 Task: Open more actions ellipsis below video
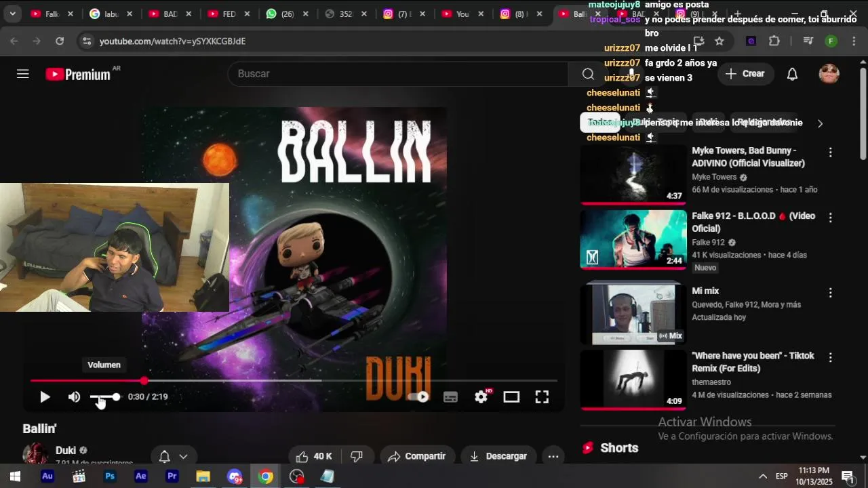(x=553, y=457)
